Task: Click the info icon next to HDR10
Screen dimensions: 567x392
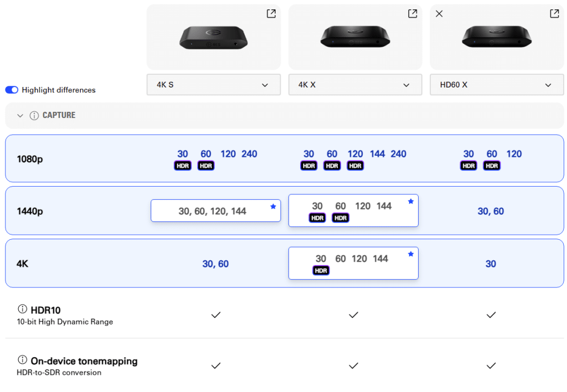Action: click(x=23, y=309)
